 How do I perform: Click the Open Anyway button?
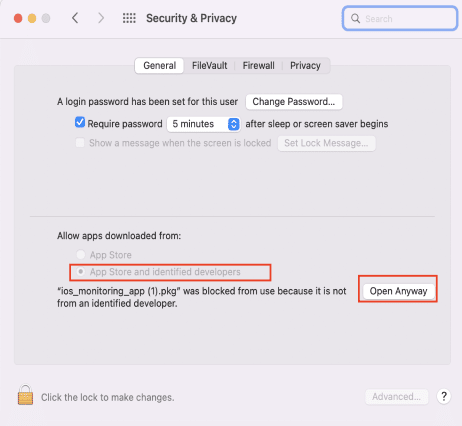(398, 291)
